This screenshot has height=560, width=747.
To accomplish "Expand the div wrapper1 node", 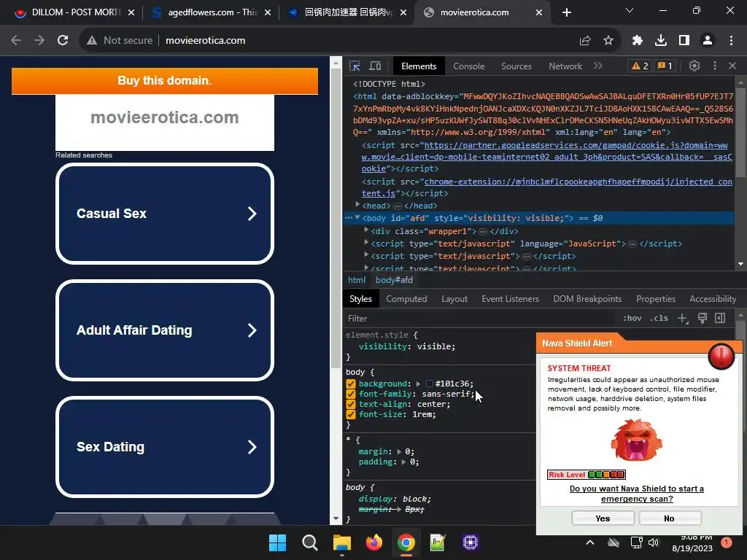I will pos(366,230).
